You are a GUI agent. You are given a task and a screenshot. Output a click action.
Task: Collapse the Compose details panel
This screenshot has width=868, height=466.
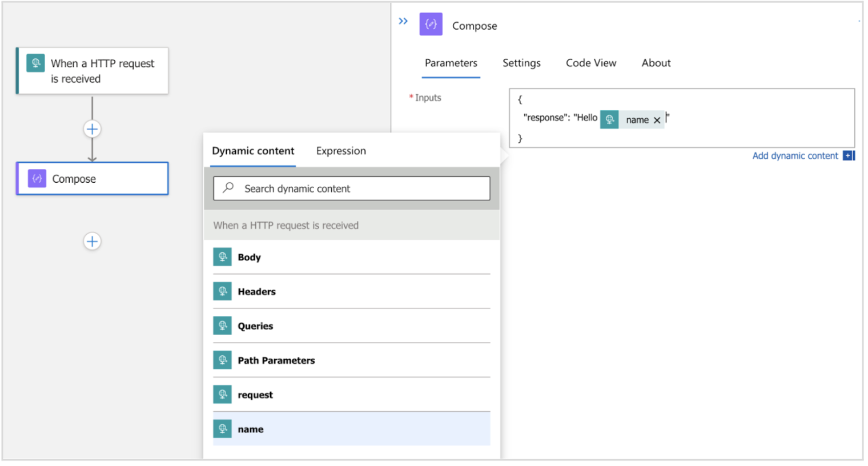pyautogui.click(x=403, y=22)
